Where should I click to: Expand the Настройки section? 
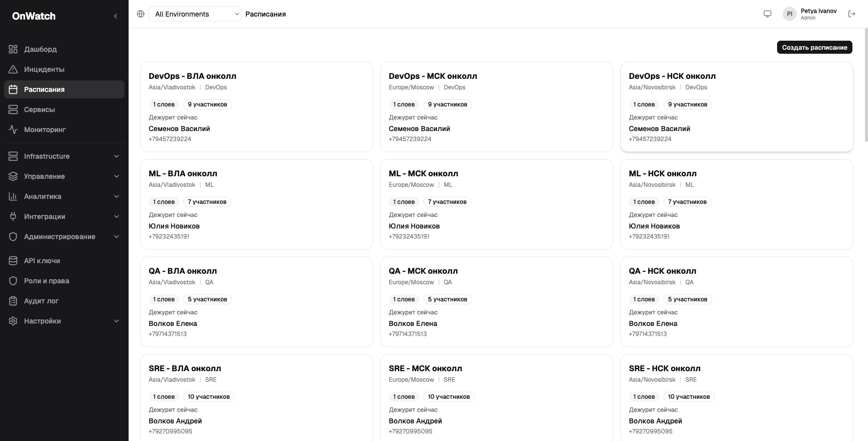64,321
